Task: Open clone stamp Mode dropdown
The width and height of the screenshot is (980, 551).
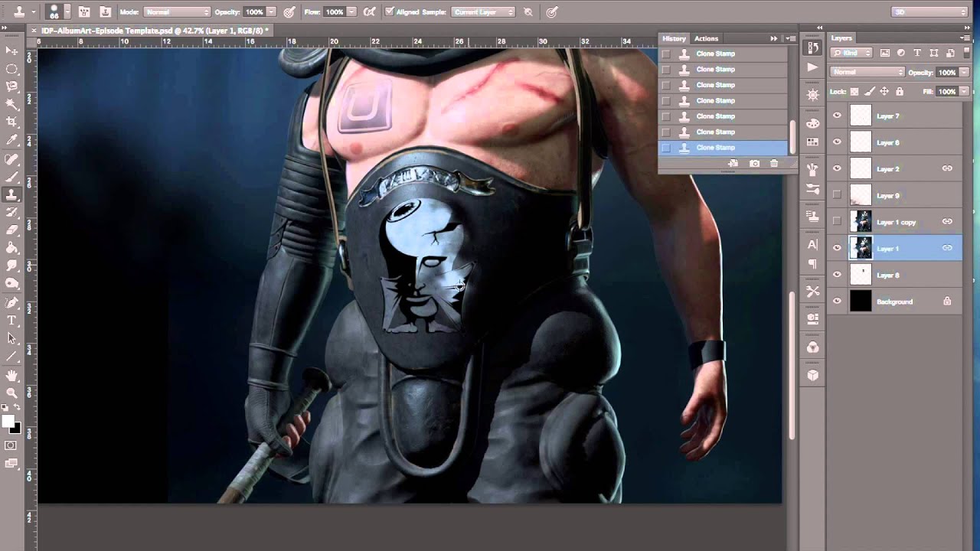Action: (x=177, y=12)
